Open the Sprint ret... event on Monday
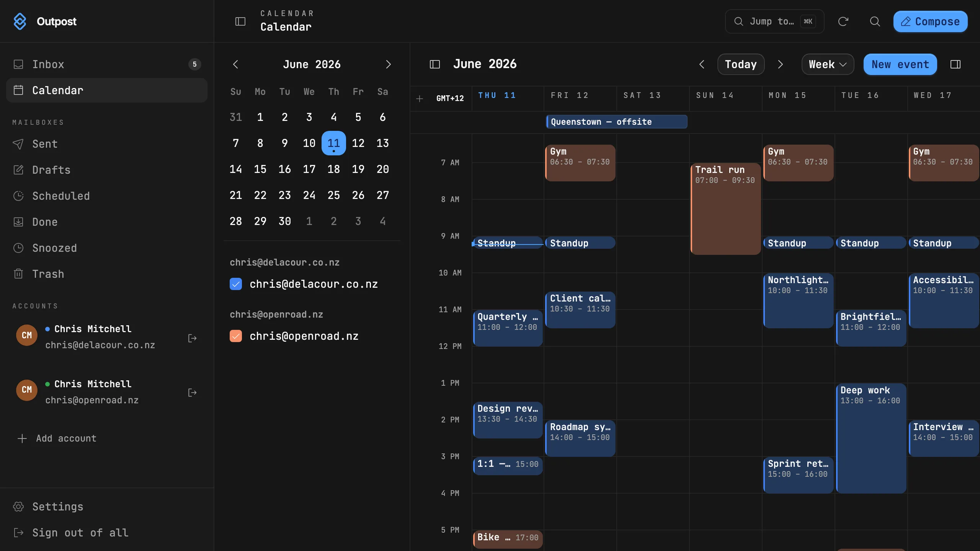 point(798,474)
